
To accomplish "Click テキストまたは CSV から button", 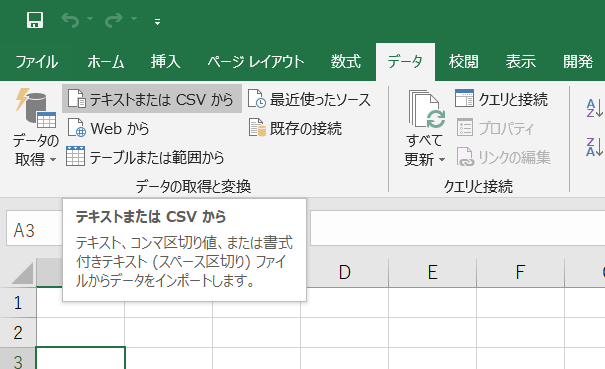I will (x=152, y=99).
